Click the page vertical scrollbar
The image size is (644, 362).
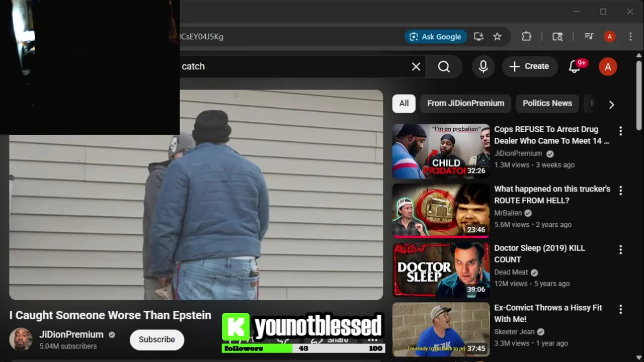point(639,96)
